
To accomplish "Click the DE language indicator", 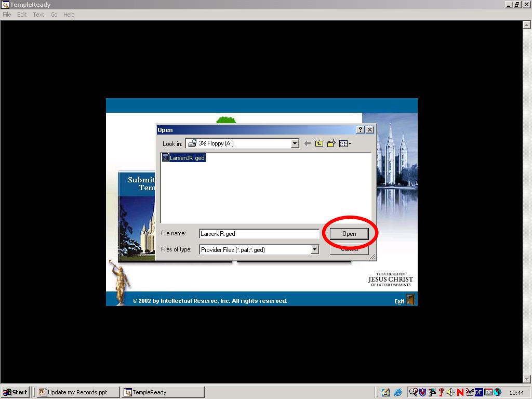I will (478, 393).
